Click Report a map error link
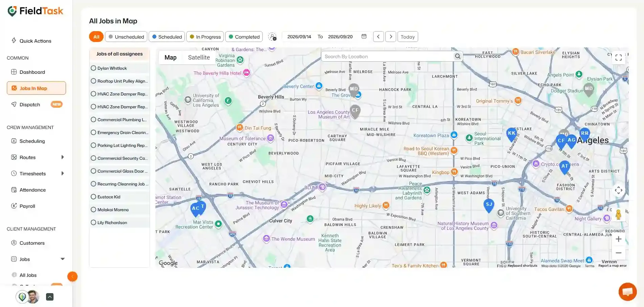 [613, 266]
